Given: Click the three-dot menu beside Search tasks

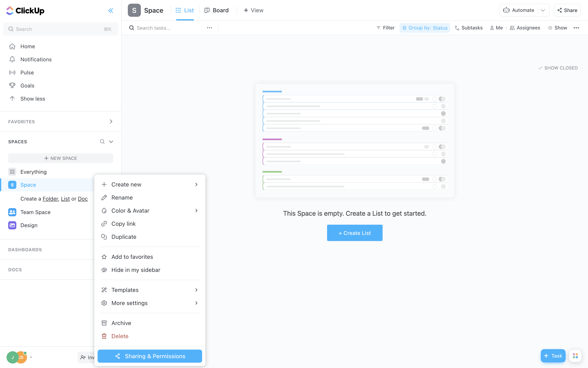Looking at the screenshot, I should (x=209, y=28).
